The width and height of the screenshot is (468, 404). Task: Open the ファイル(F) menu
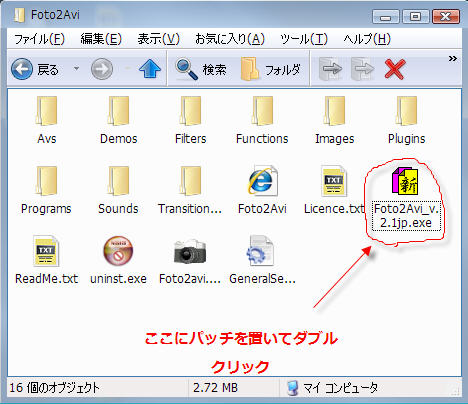point(39,39)
